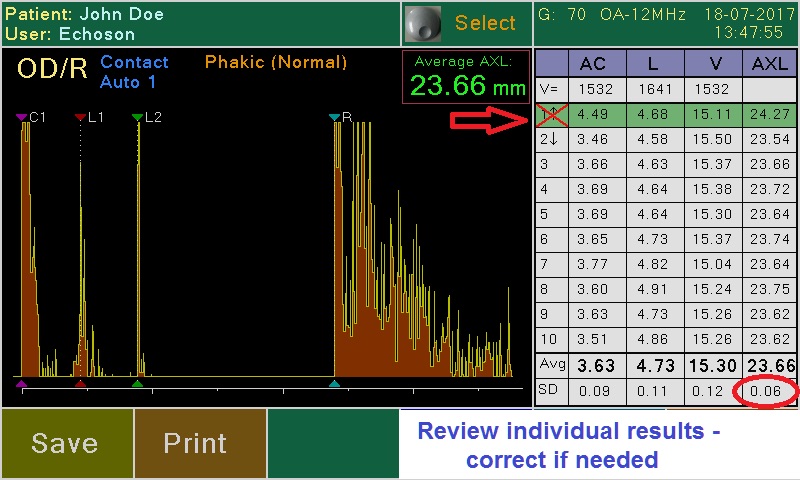Click AXL value 23.54

point(769,139)
